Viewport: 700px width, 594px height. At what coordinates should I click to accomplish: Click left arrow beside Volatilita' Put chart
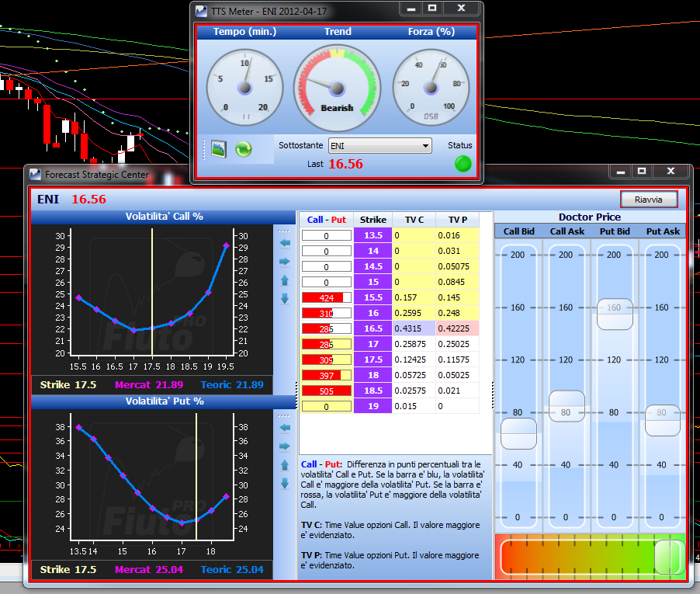point(285,428)
